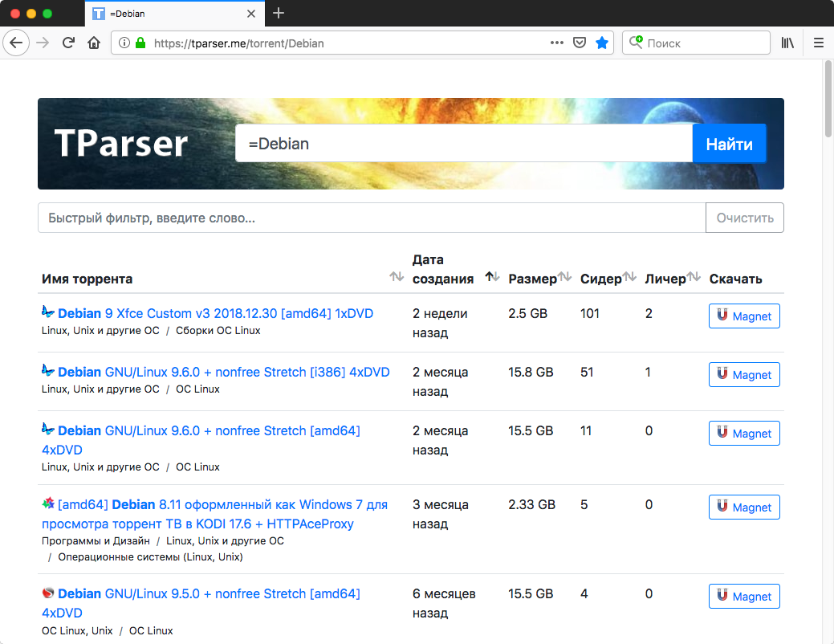Magnet button for the 15.8 GB row
The height and width of the screenshot is (644, 834).
click(744, 375)
